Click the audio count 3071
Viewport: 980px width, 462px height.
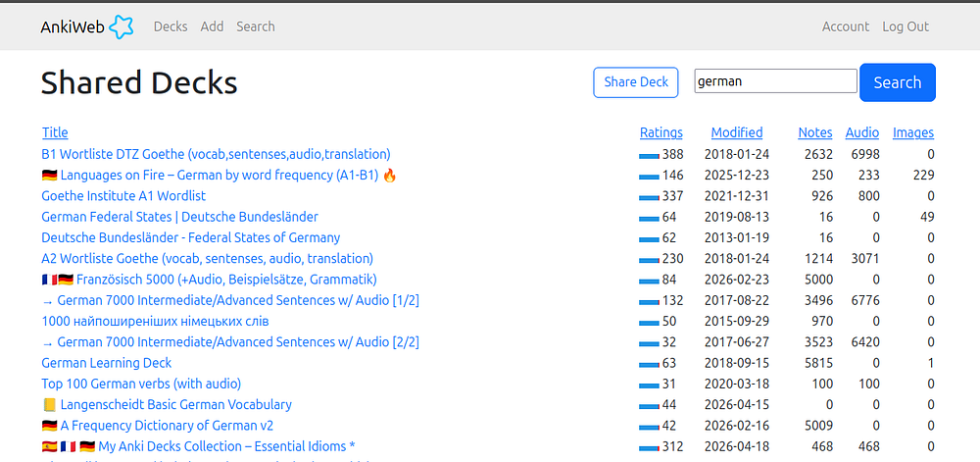tap(864, 258)
